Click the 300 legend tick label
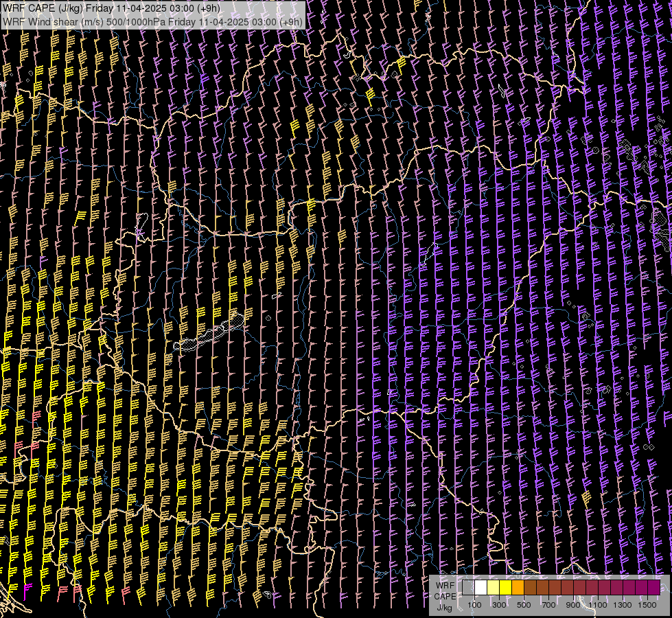This screenshot has height=618, width=672. click(499, 605)
